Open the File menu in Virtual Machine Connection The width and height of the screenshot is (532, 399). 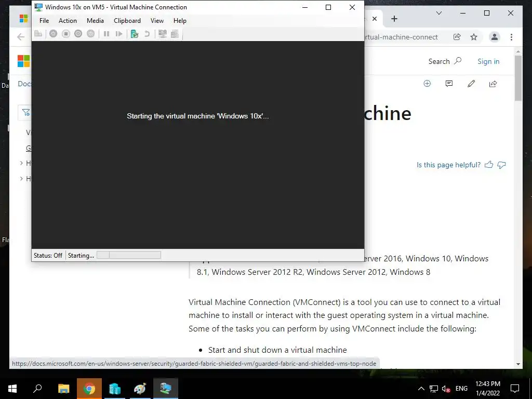(x=44, y=21)
